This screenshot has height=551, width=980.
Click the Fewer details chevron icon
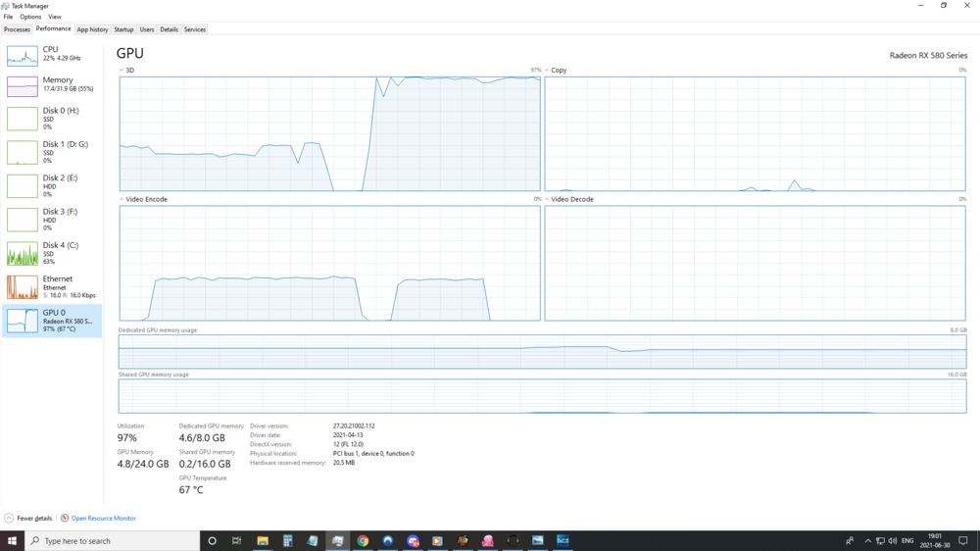click(x=9, y=518)
